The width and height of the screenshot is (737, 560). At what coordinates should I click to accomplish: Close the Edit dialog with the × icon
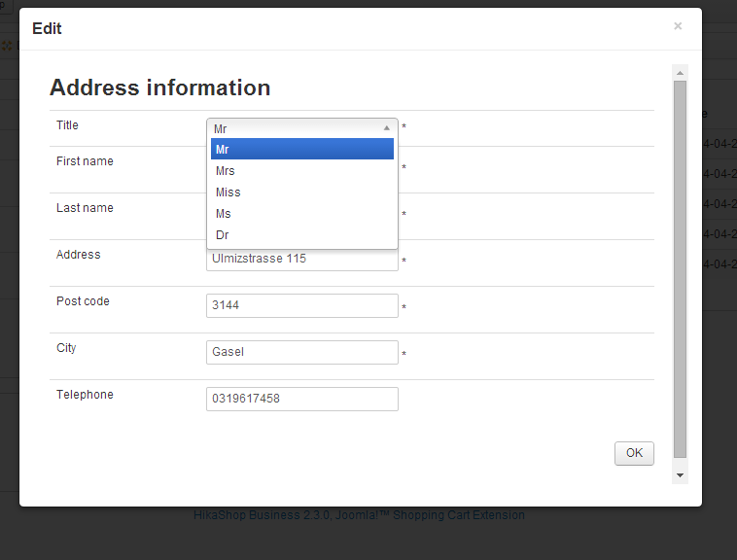pos(678,26)
